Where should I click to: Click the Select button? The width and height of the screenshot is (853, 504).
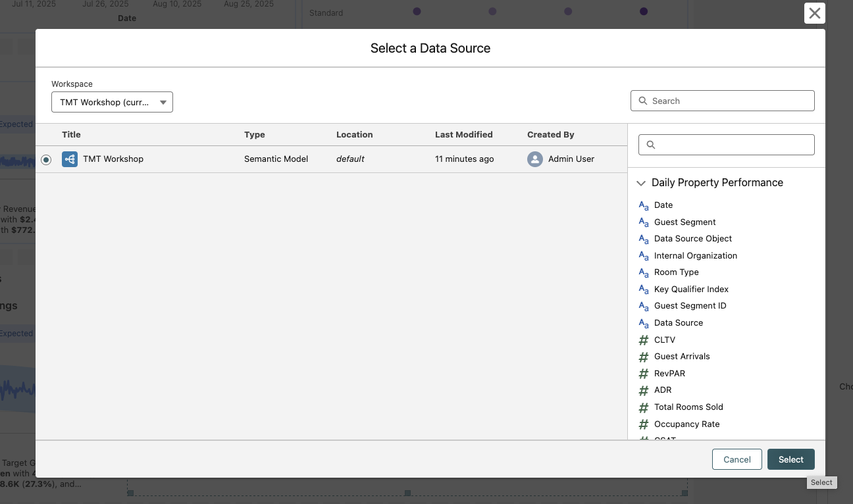pyautogui.click(x=790, y=459)
